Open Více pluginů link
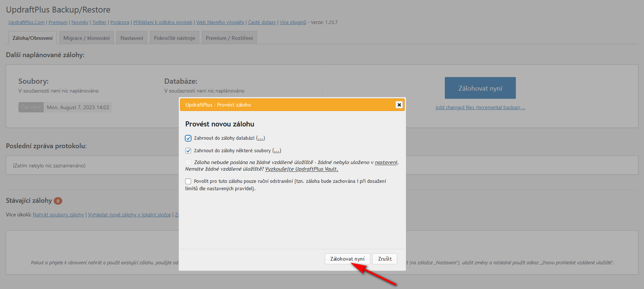 click(x=293, y=22)
